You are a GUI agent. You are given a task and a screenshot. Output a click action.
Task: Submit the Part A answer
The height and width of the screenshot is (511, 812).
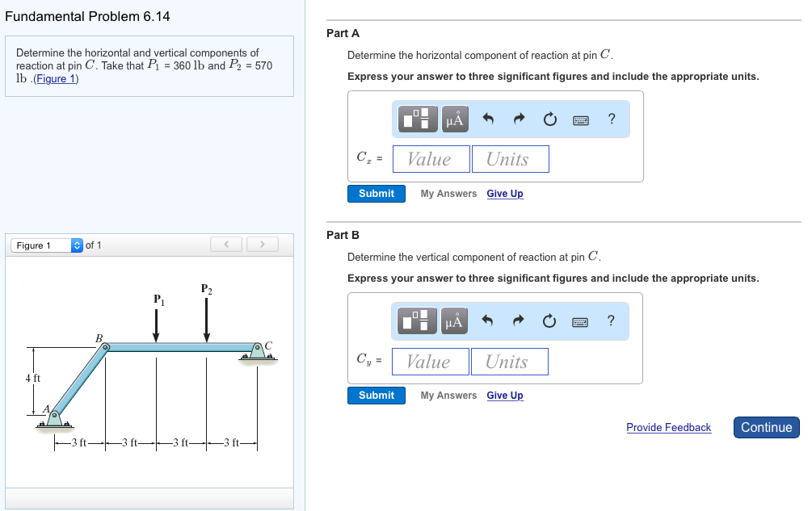tap(376, 193)
